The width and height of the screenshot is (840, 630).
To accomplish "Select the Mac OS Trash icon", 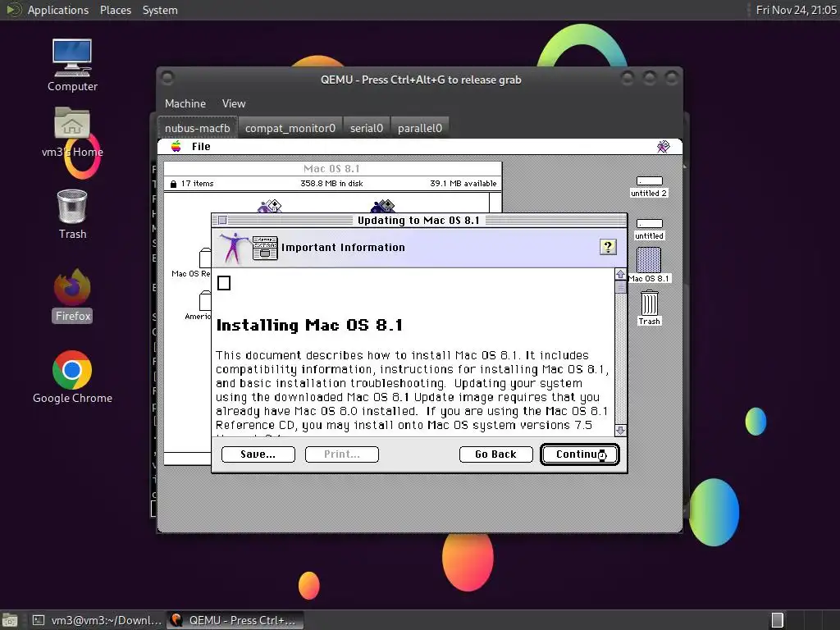I will (x=649, y=303).
